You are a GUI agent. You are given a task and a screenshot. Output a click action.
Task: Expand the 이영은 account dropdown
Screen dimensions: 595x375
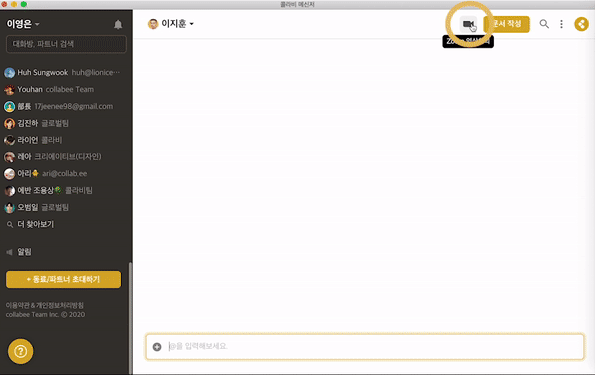coord(23,24)
